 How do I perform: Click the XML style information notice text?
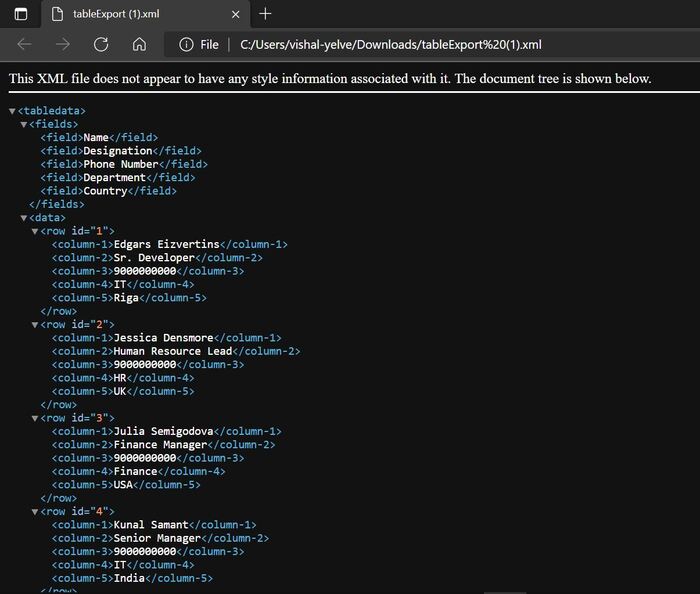pos(330,79)
